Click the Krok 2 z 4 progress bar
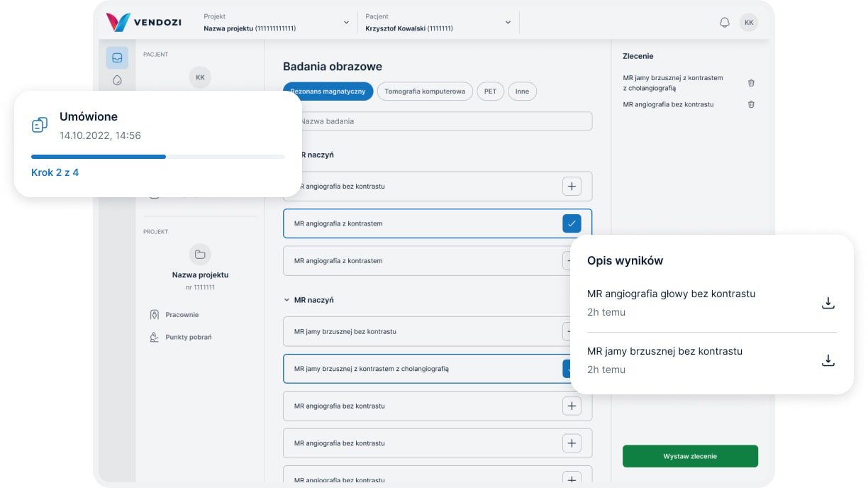 point(158,156)
